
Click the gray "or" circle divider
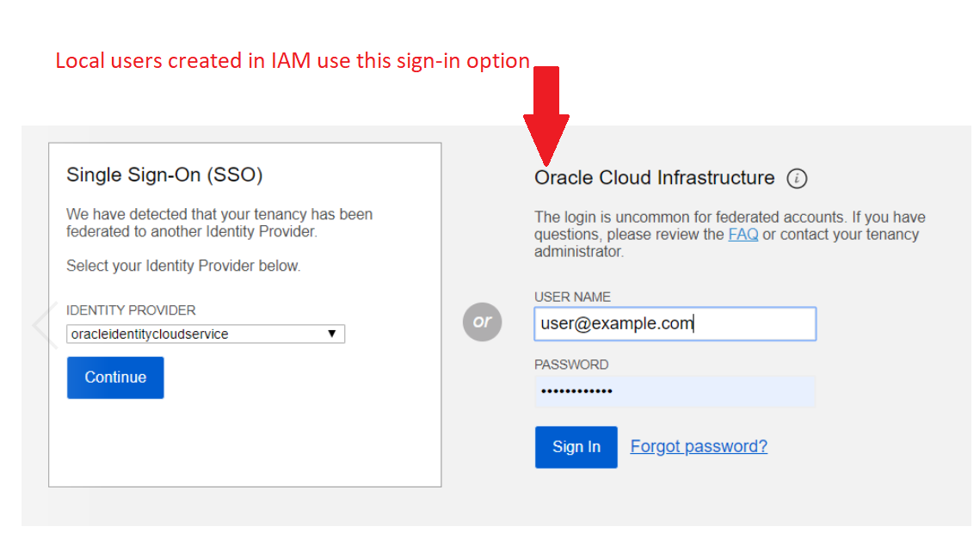click(x=482, y=322)
